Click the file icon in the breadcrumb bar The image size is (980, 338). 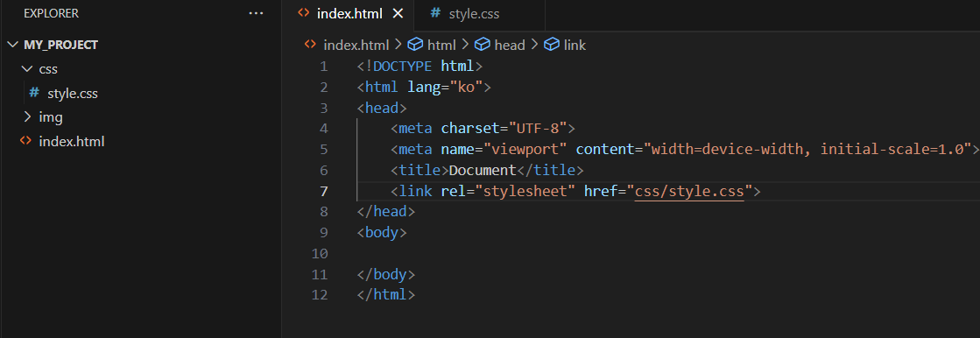(310, 45)
